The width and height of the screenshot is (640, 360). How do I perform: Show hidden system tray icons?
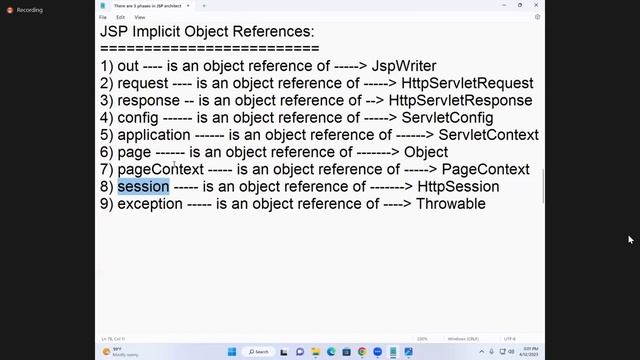482,351
